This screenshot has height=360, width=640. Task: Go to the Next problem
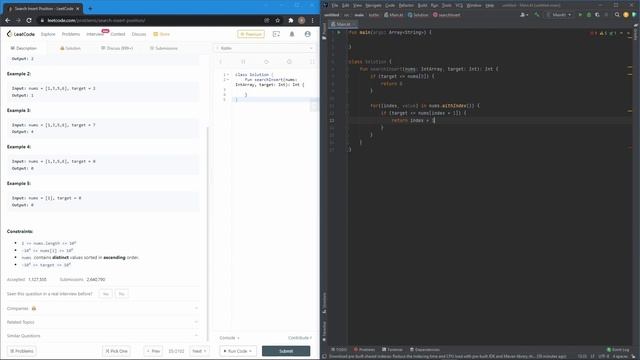pyautogui.click(x=199, y=351)
